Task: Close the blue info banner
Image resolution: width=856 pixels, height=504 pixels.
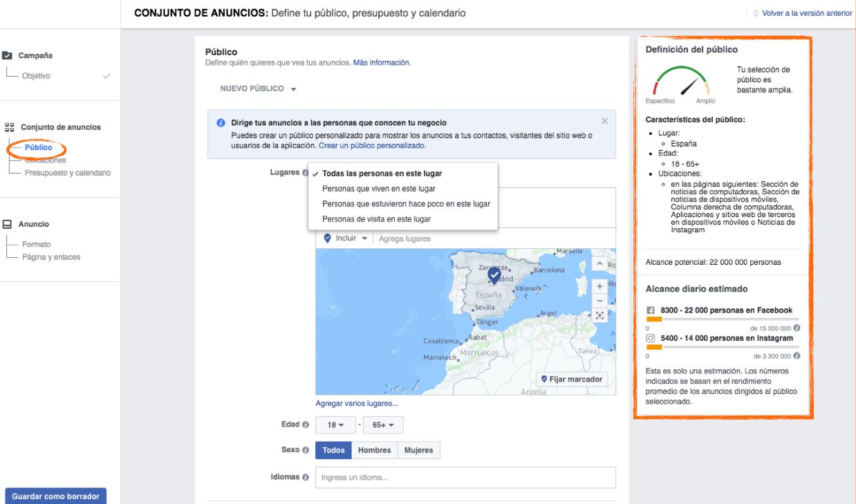Action: tap(604, 121)
